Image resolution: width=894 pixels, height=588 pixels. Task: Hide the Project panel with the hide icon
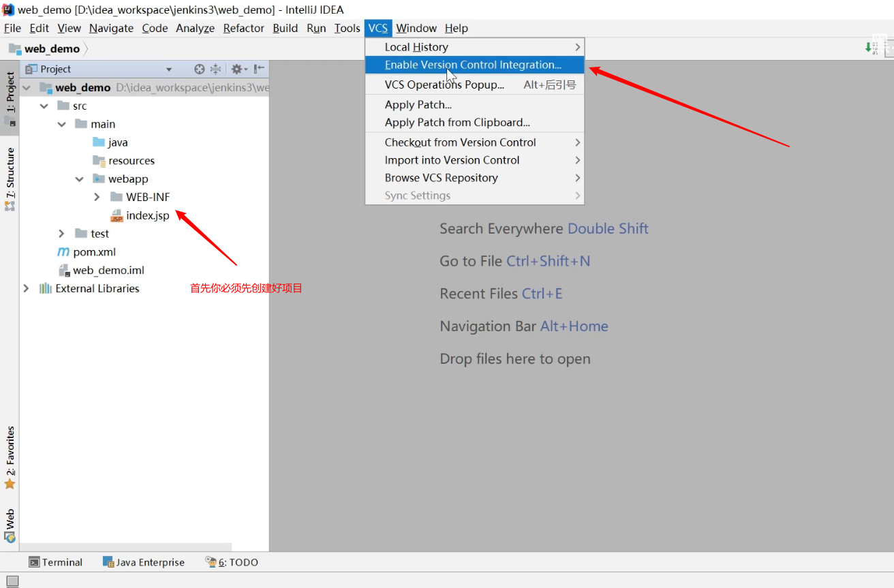point(259,69)
